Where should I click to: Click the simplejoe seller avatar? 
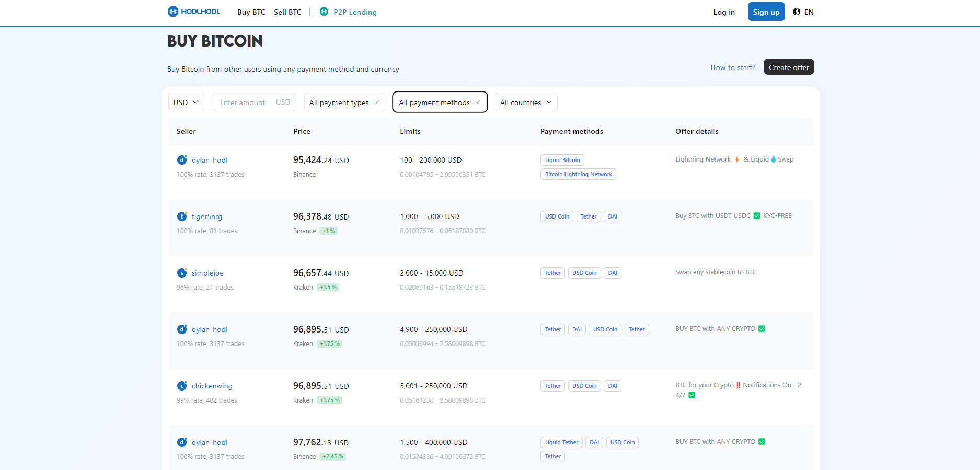[x=182, y=273]
